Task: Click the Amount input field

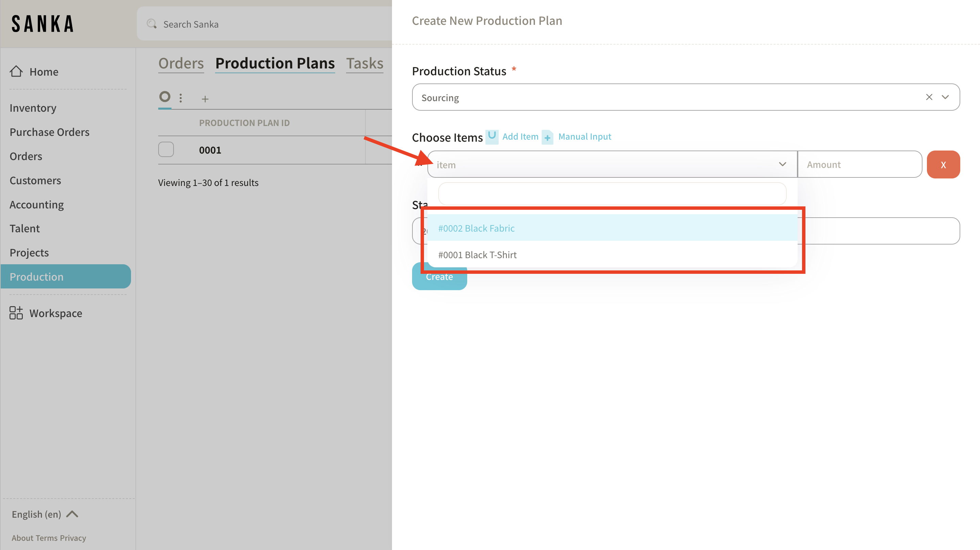Action: [859, 164]
